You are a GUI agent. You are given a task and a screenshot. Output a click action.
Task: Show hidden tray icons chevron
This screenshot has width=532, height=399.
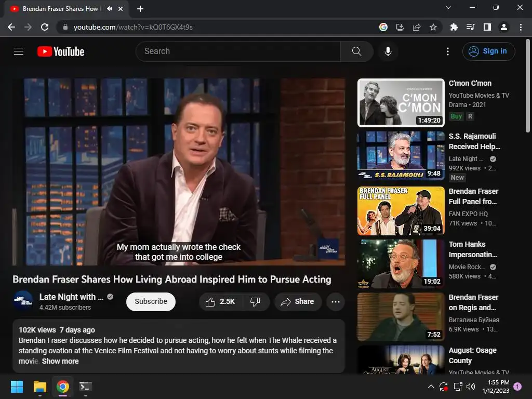pyautogui.click(x=431, y=387)
